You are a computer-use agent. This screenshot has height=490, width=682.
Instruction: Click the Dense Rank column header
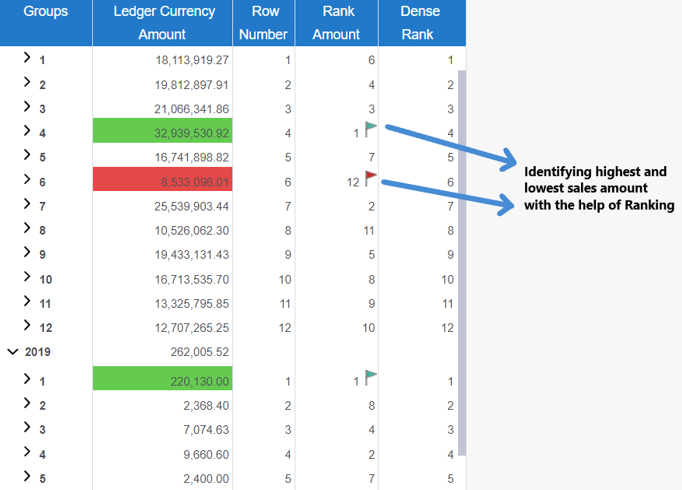tap(420, 23)
